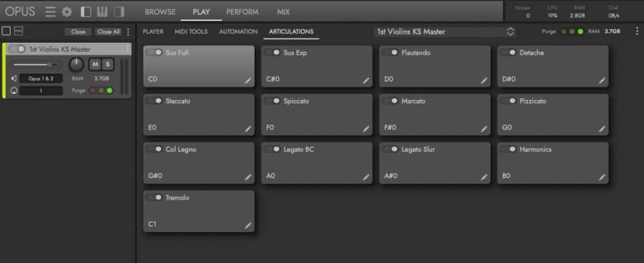The image size is (644, 263).
Task: Open the OPUS hamburger main menu
Action: tap(51, 12)
